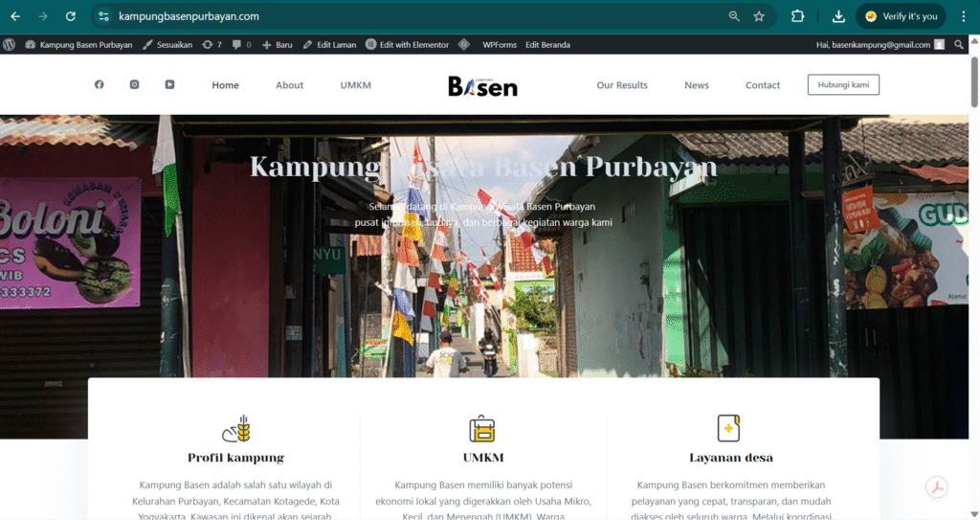Click the admin bar search magnifier icon

[x=959, y=44]
